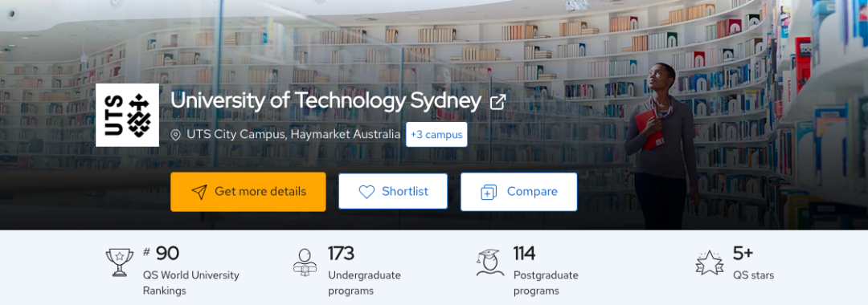Viewport: 868px width, 305px height.
Task: Click UTS City Campus, Haymarket Australia text
Action: tap(293, 134)
